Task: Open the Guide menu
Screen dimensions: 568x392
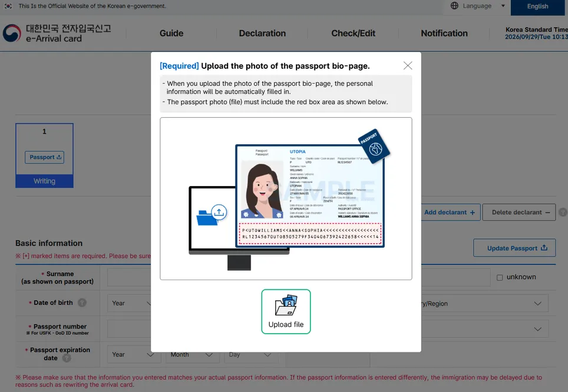Action: tap(171, 34)
